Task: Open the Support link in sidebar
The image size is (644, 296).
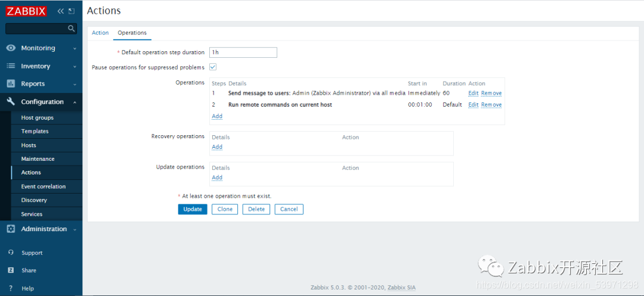Action: pos(32,253)
